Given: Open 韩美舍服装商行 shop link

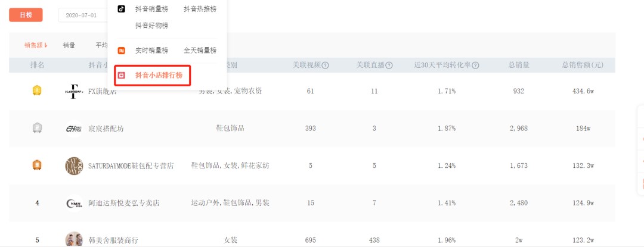Looking at the screenshot, I should pos(113,240).
